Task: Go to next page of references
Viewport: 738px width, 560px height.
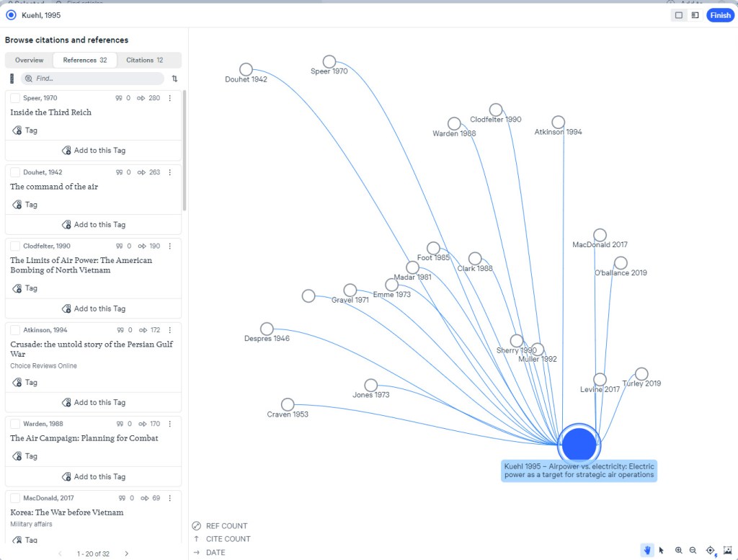Action: pyautogui.click(x=126, y=554)
